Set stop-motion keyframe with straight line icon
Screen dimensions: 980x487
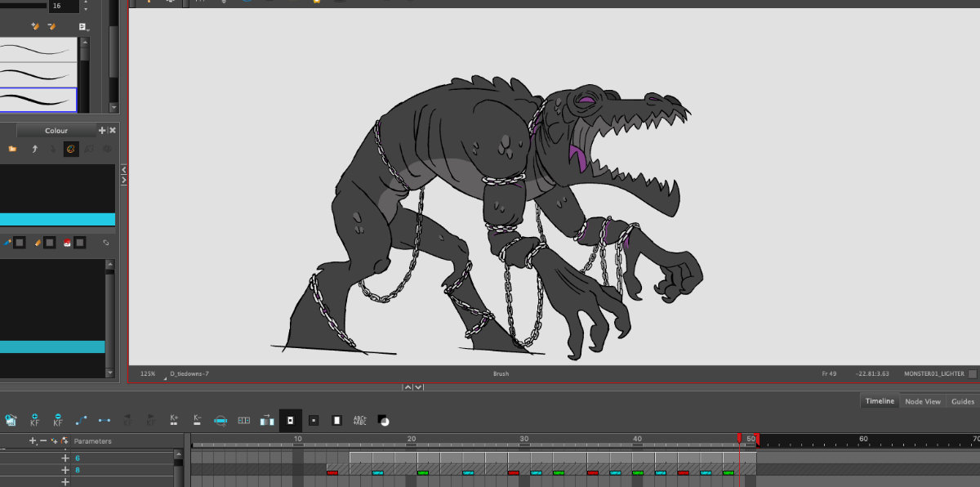coord(105,420)
